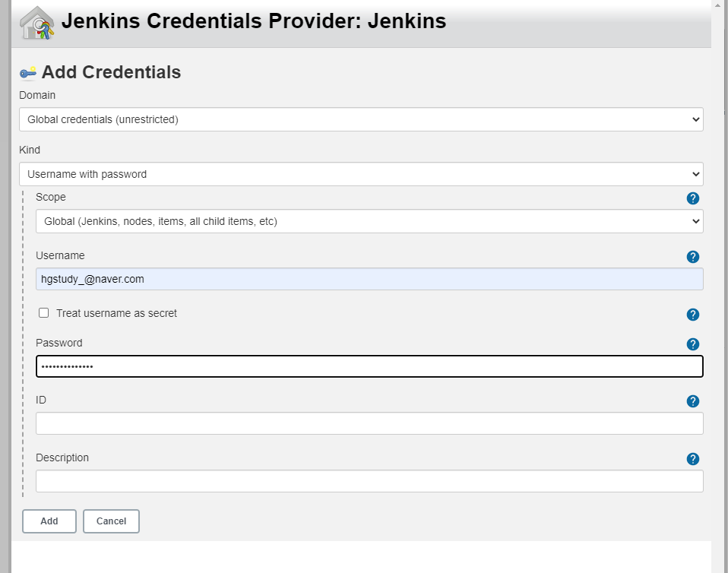This screenshot has width=728, height=573.
Task: Open the Kind dropdown
Action: 361,174
